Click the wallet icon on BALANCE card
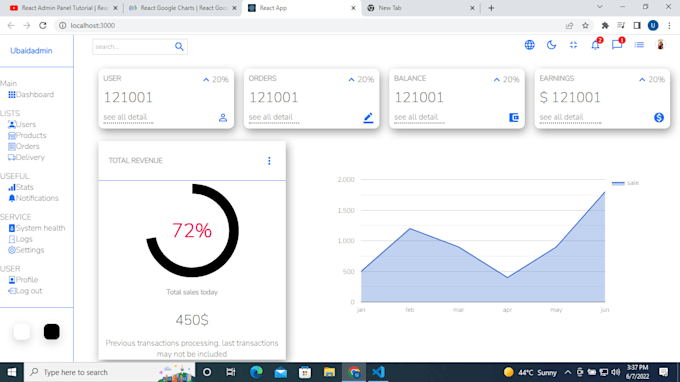The width and height of the screenshot is (680, 382). 513,118
